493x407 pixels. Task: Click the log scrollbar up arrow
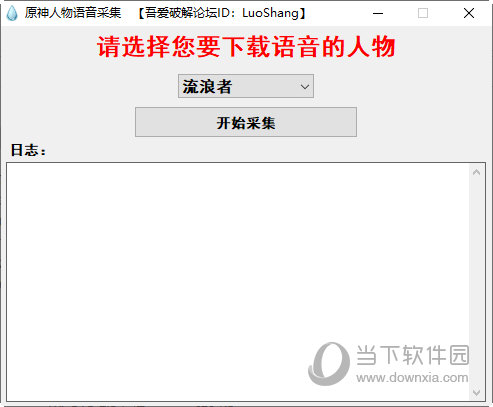476,172
